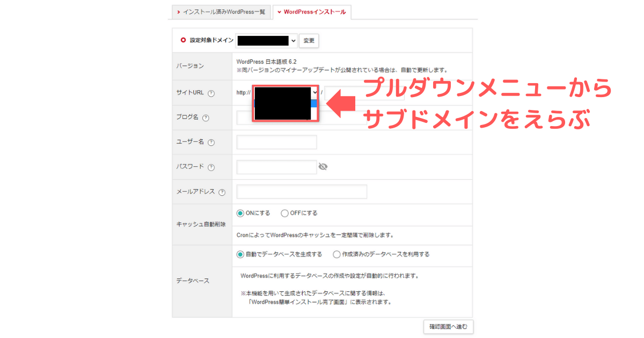
Task: Open the subdomain pulldown in サイトURL row
Action: (314, 92)
